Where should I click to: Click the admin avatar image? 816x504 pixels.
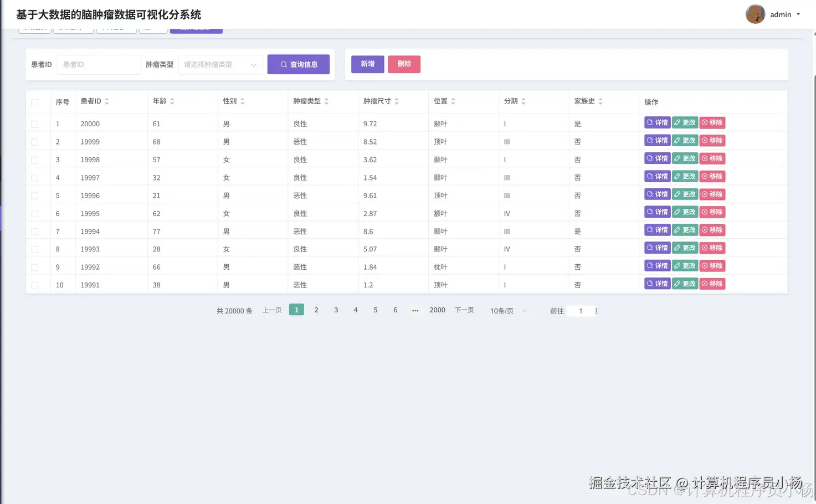pyautogui.click(x=755, y=14)
